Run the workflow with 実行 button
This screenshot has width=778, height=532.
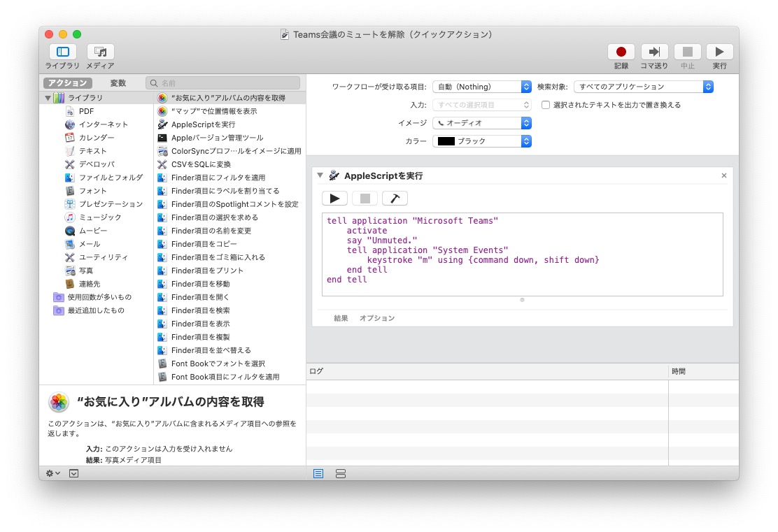tap(719, 52)
